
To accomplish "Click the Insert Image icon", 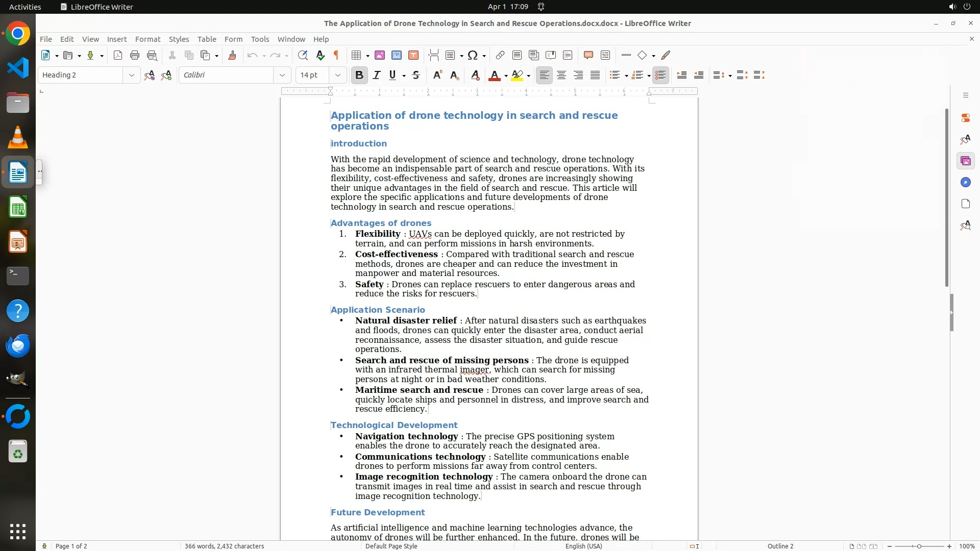I will pyautogui.click(x=380, y=55).
